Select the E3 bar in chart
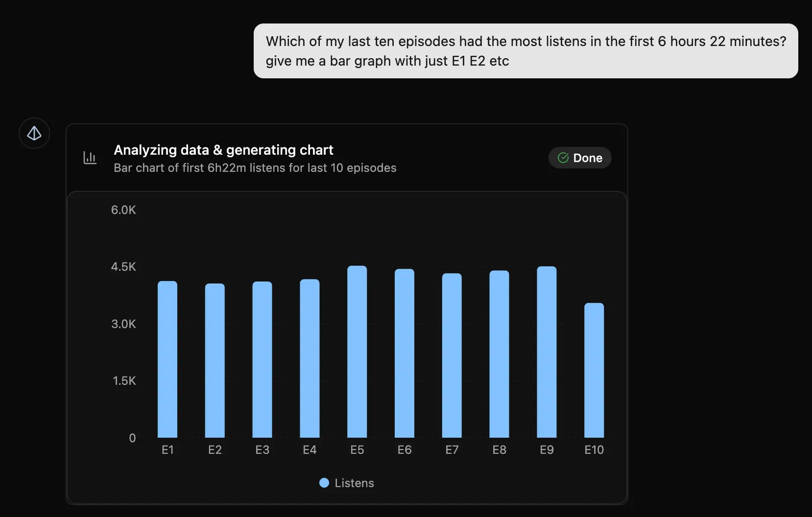This screenshot has height=517, width=812. [x=263, y=360]
